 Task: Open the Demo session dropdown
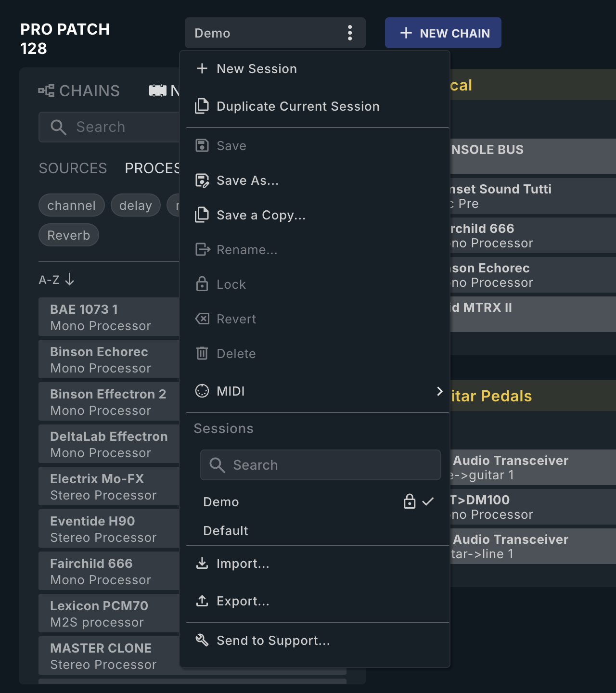coord(275,33)
